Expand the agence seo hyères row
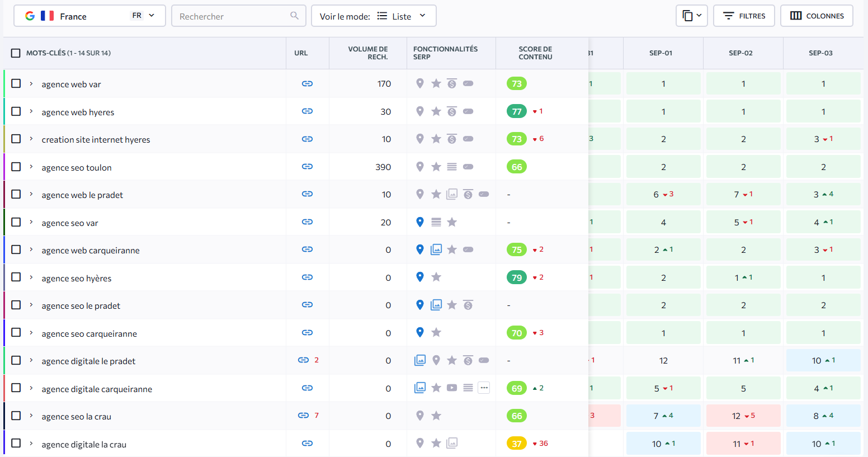 click(x=31, y=277)
